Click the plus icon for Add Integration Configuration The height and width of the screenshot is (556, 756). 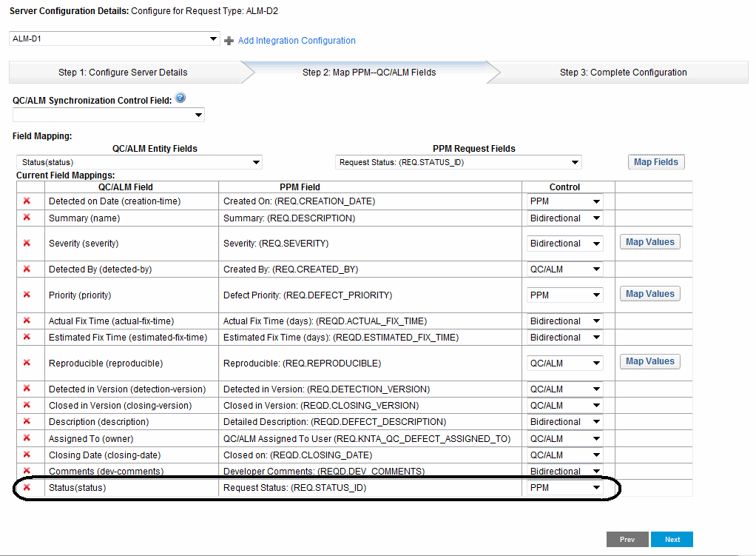(229, 41)
